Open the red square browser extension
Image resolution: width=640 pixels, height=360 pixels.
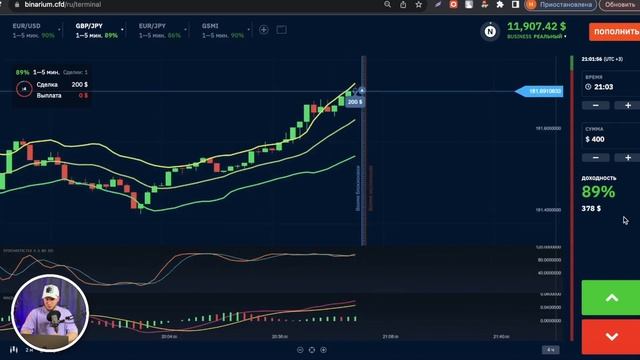453,4
